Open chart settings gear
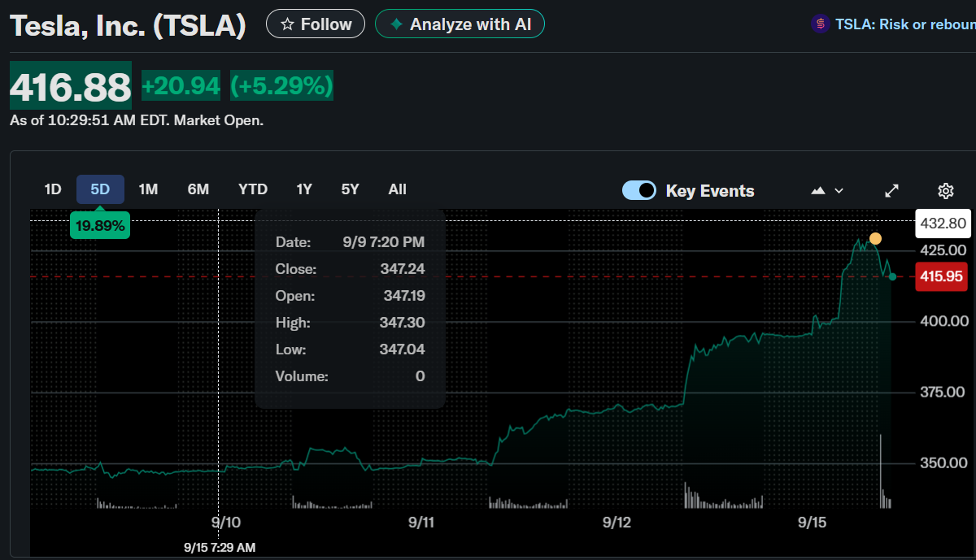This screenshot has width=976, height=560. 945,191
